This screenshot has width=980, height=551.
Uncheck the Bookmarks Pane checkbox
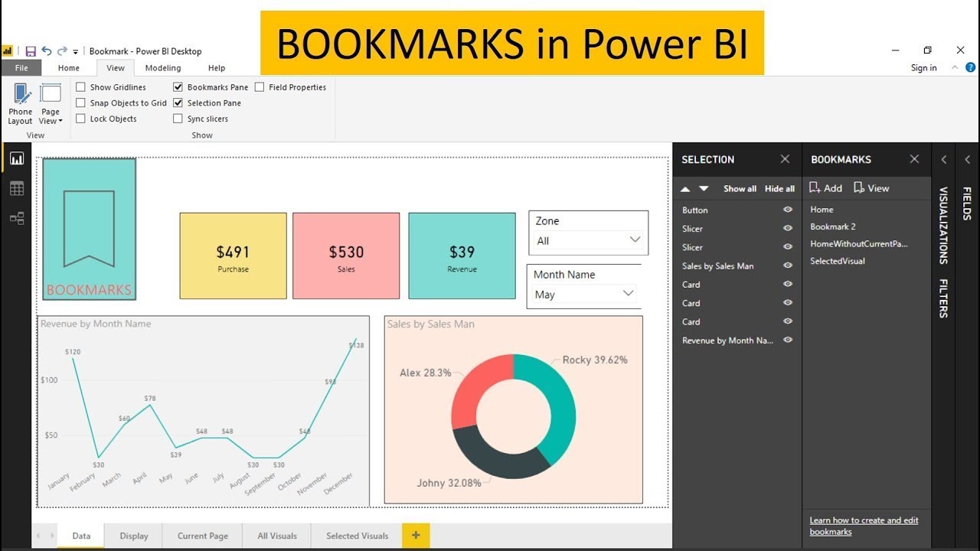tap(178, 87)
